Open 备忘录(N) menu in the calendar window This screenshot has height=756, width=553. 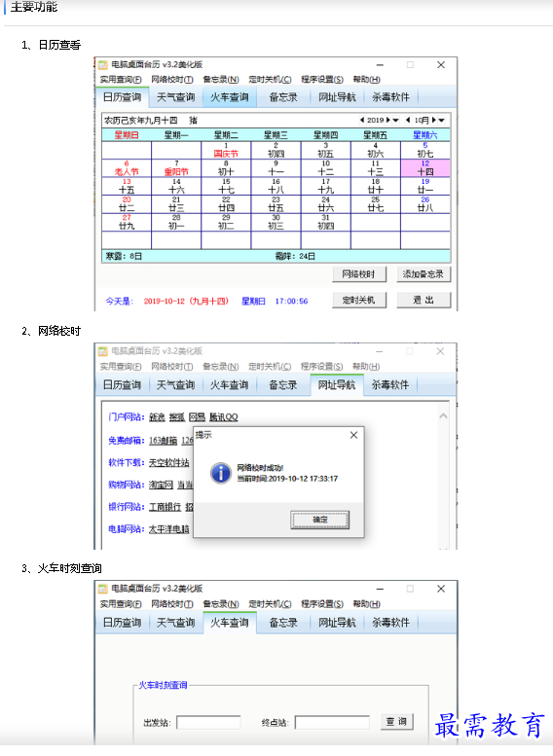point(221,80)
